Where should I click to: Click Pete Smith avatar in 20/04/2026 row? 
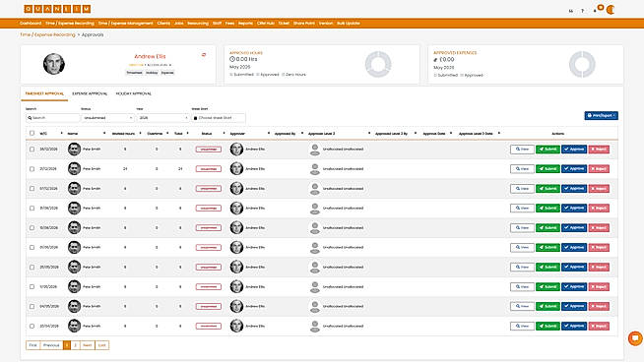click(x=74, y=326)
